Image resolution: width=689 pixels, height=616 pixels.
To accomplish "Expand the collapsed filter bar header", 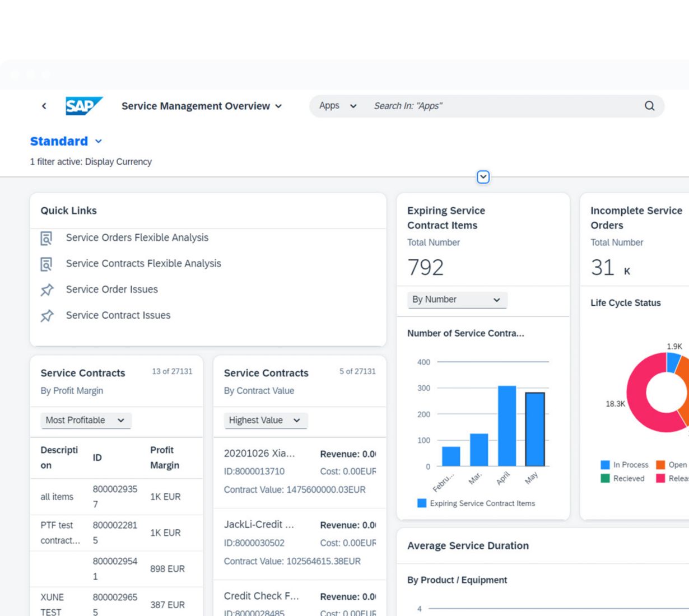I will point(483,177).
